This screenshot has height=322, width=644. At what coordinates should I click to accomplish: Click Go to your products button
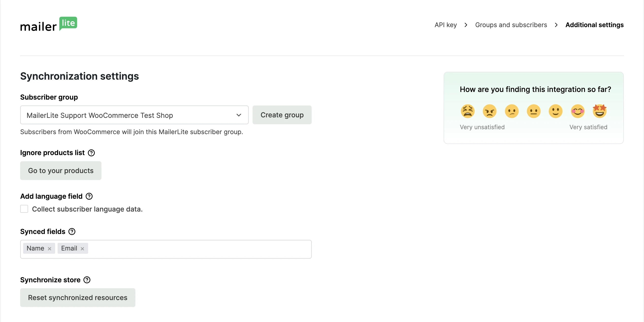coord(61,171)
